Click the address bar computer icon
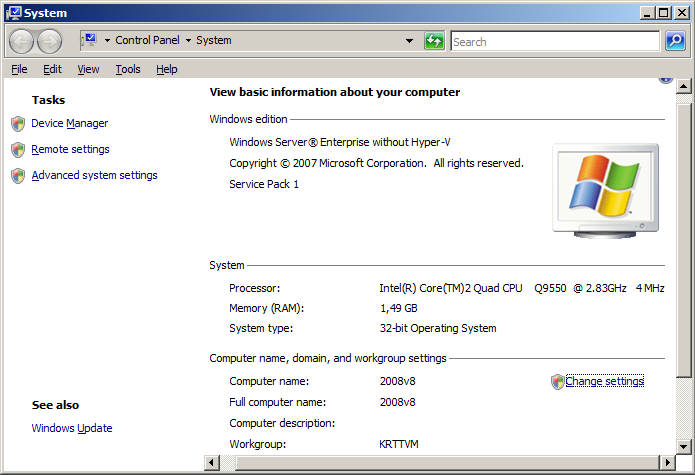 (90, 40)
